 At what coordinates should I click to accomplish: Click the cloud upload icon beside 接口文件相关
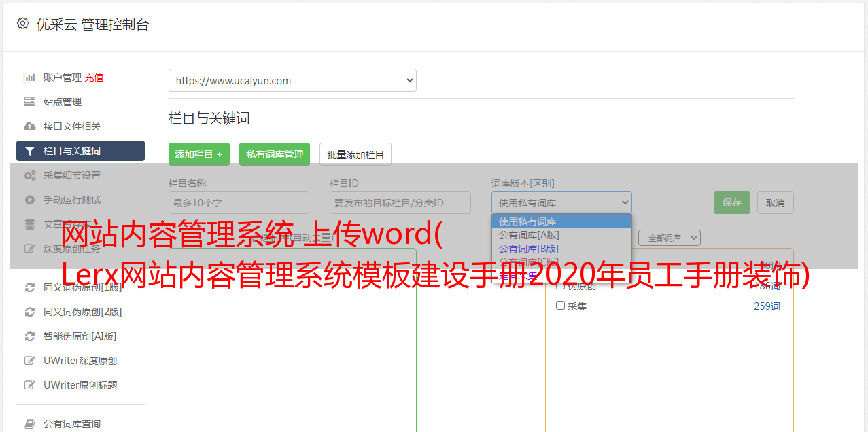point(29,126)
